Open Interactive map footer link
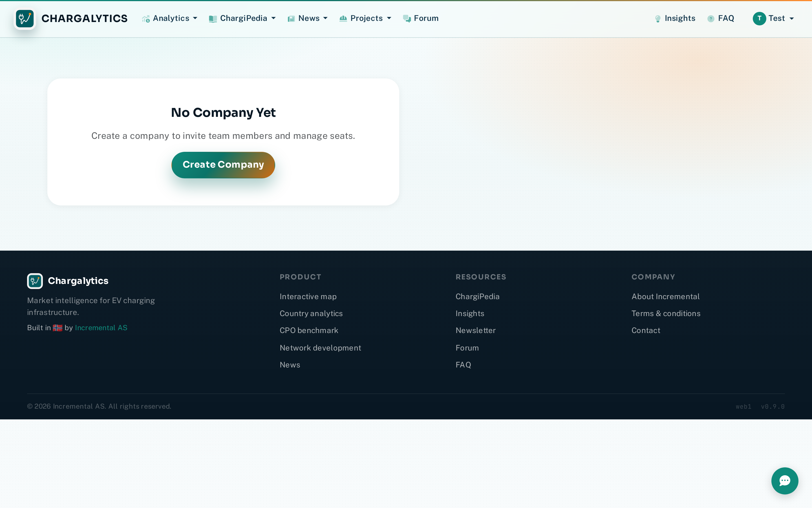The width and height of the screenshot is (812, 508). click(308, 296)
